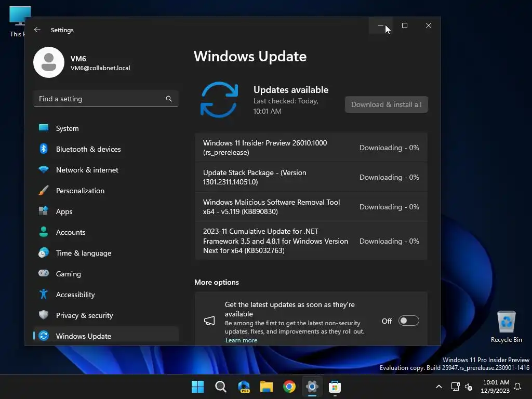The width and height of the screenshot is (532, 399).
Task: Click Windows Malicious Software Removal Tool row
Action: (x=311, y=207)
